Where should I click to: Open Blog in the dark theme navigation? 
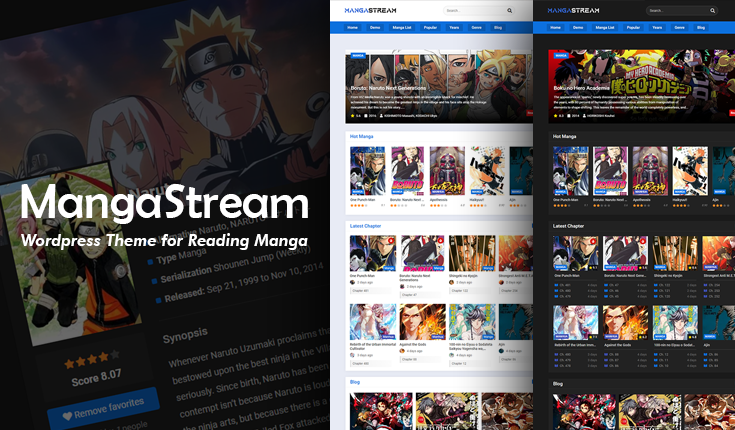(x=701, y=28)
